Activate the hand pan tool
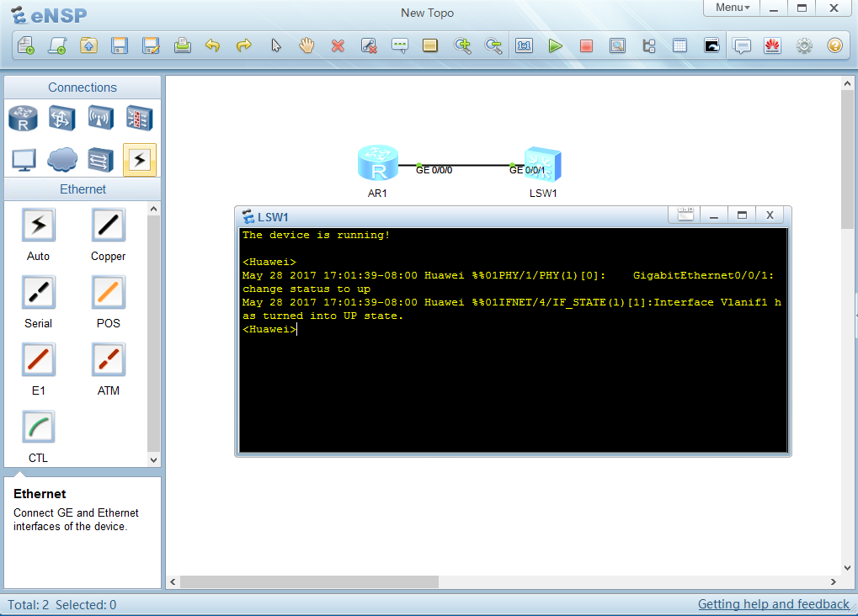This screenshot has height=616, width=858. click(306, 45)
